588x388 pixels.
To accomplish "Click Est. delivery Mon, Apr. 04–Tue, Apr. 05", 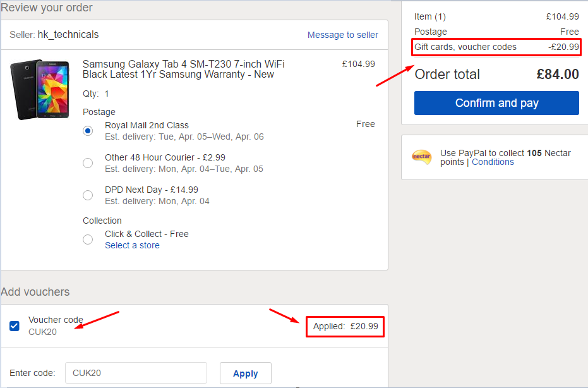I will (184, 169).
